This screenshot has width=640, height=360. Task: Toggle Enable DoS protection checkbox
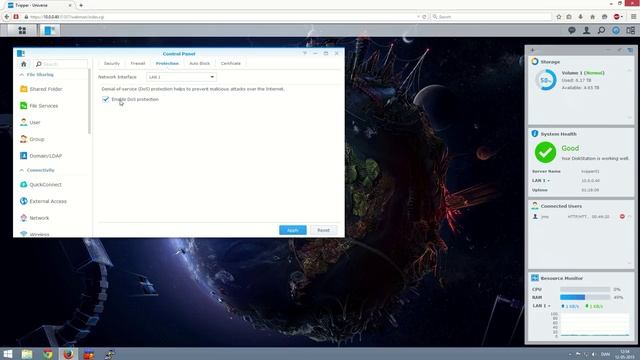[106, 99]
